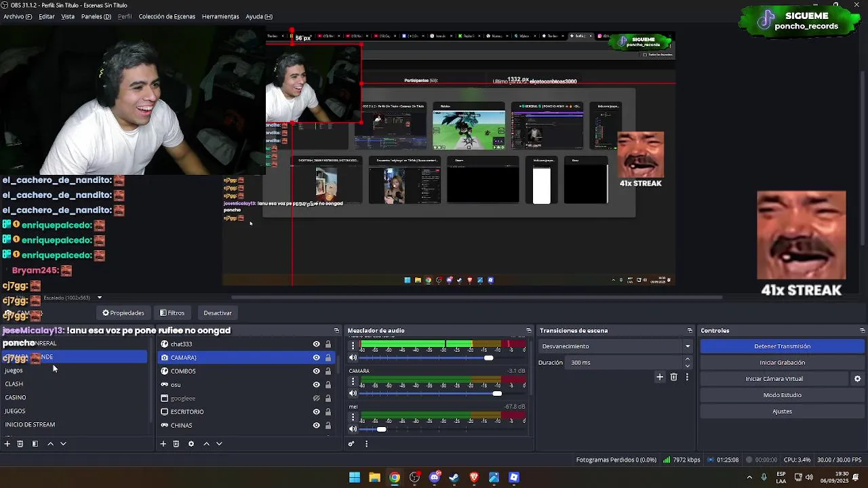The image size is (868, 488).
Task: Open the Vista menu
Action: click(x=68, y=16)
